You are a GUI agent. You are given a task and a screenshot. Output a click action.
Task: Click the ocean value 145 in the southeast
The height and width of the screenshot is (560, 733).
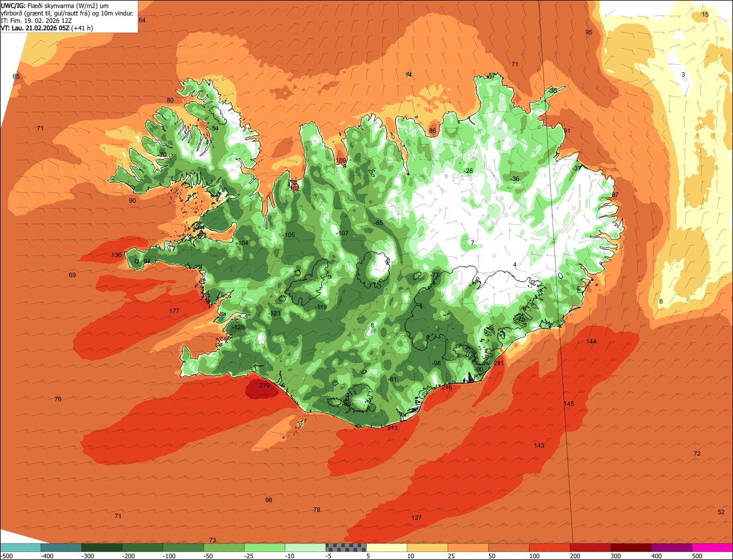click(569, 404)
